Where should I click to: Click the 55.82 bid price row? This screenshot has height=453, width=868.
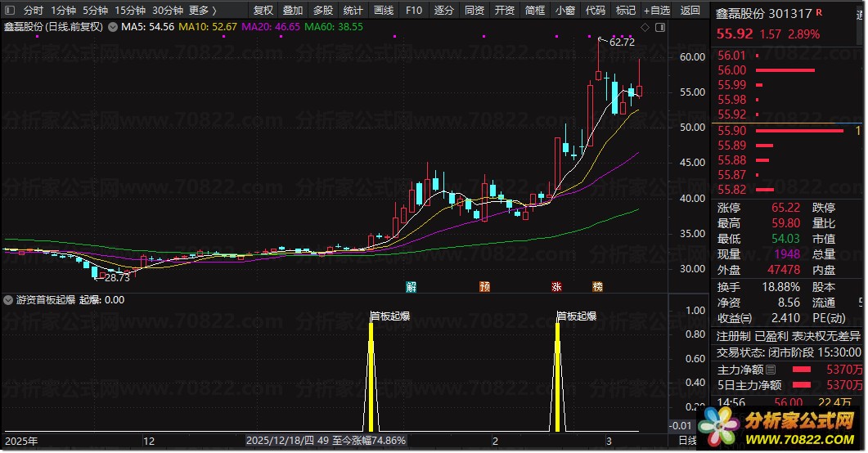(785, 190)
